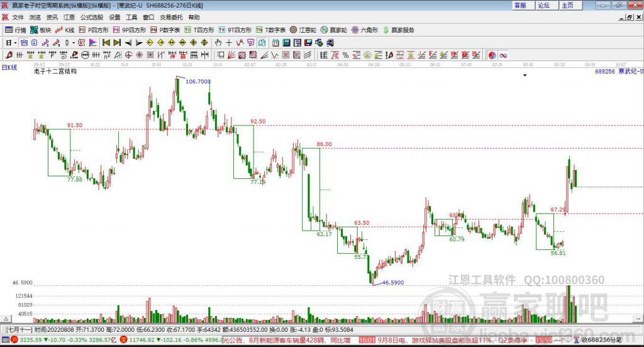Select the crosshair cursor tool
This screenshot has height=347, width=644.
tap(229, 43)
